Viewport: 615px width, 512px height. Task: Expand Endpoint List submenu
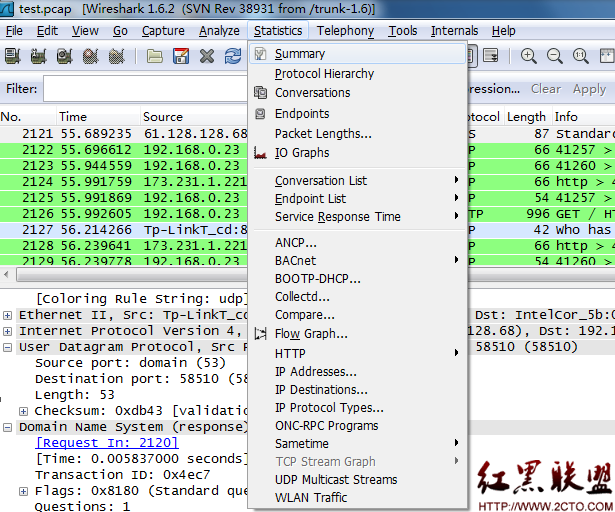point(357,199)
